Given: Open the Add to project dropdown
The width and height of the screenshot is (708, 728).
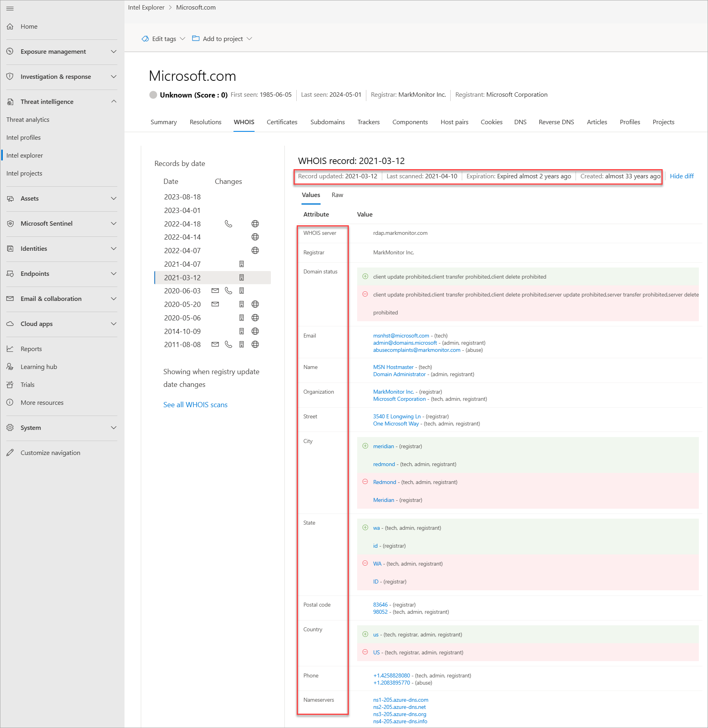Looking at the screenshot, I should click(x=249, y=39).
